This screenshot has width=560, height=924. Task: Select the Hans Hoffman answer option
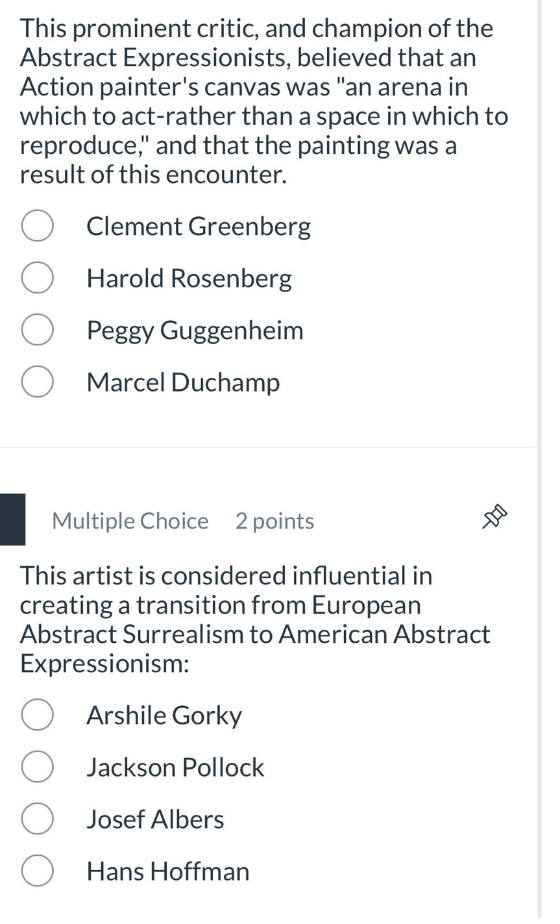pos(37,870)
